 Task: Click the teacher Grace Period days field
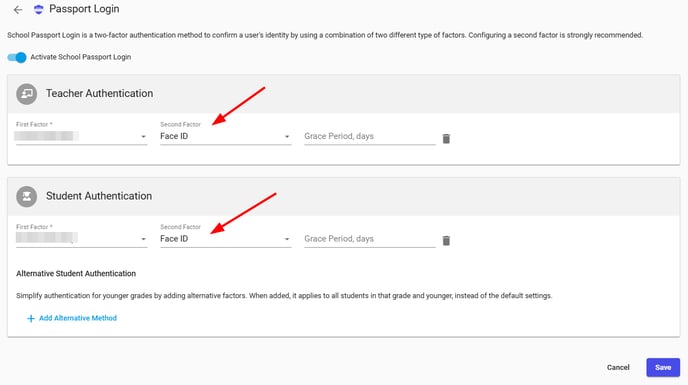click(x=369, y=137)
